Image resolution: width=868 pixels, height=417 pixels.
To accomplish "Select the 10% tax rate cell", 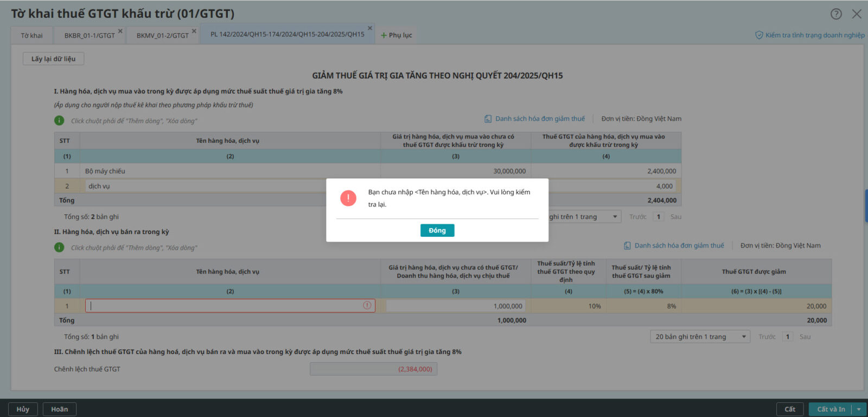I will pos(568,306).
